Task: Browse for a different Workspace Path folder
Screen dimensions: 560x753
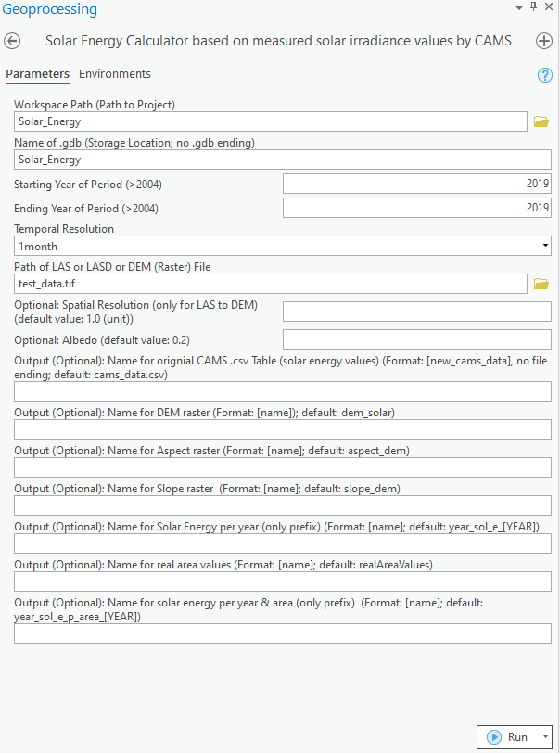Action: pyautogui.click(x=541, y=121)
